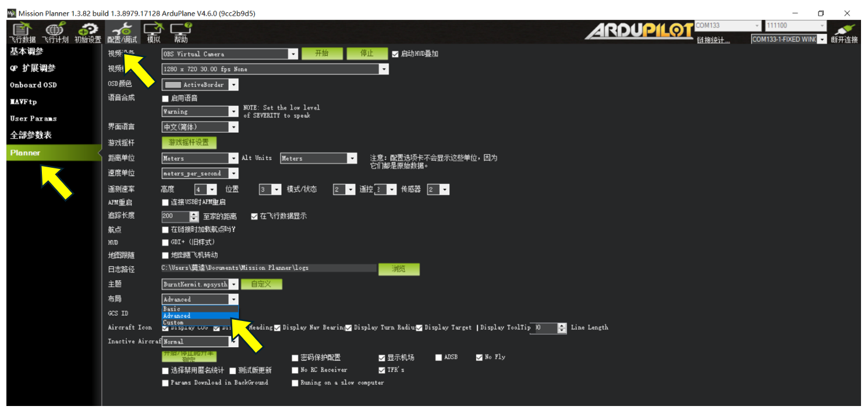
Task: Toggle the ADSB checkbox
Action: (x=439, y=358)
